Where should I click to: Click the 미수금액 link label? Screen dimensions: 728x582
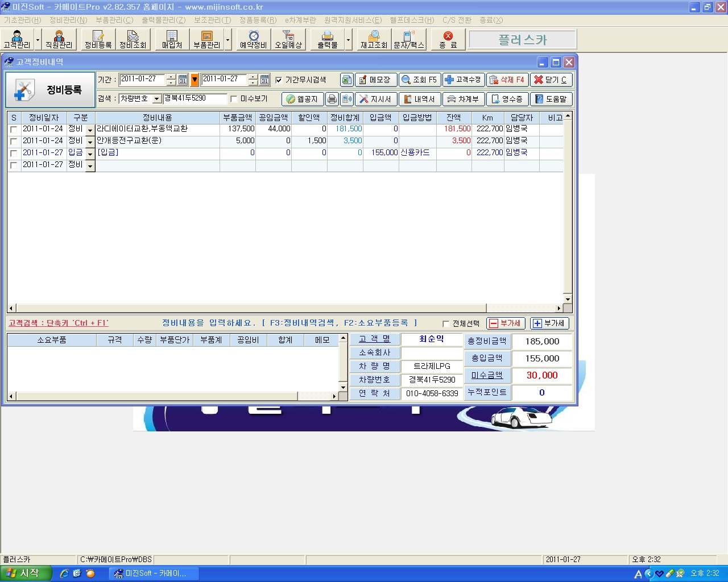coord(487,375)
